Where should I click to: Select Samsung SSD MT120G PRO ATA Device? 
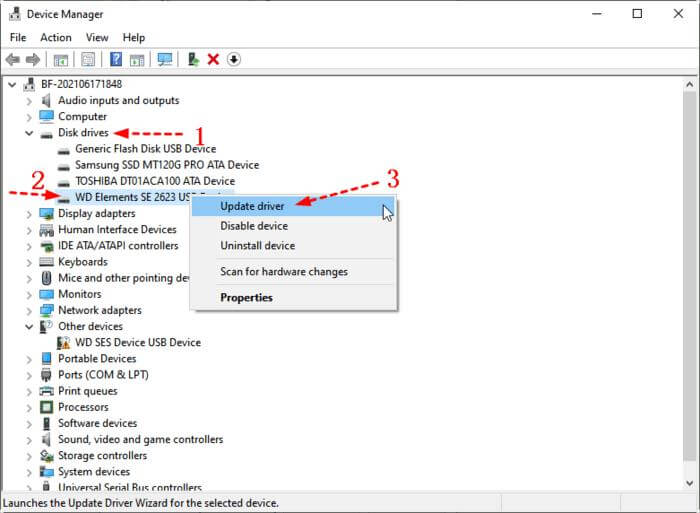(x=166, y=165)
